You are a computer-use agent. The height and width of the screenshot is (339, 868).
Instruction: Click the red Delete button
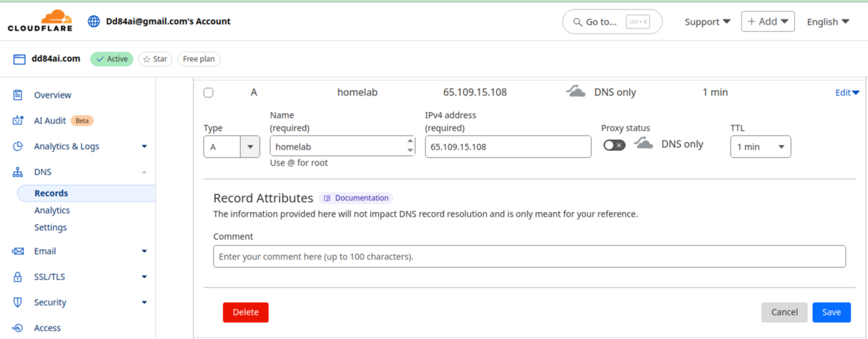(x=245, y=312)
